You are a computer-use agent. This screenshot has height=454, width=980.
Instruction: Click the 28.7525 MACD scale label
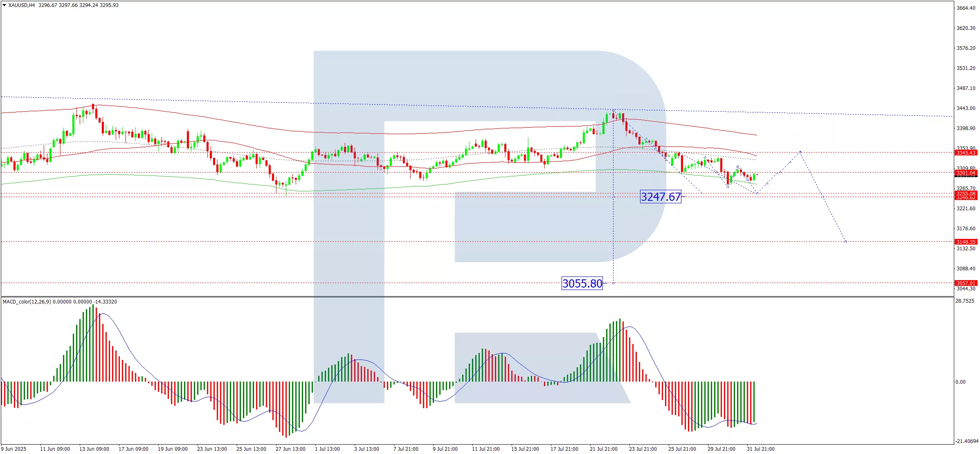pyautogui.click(x=964, y=301)
